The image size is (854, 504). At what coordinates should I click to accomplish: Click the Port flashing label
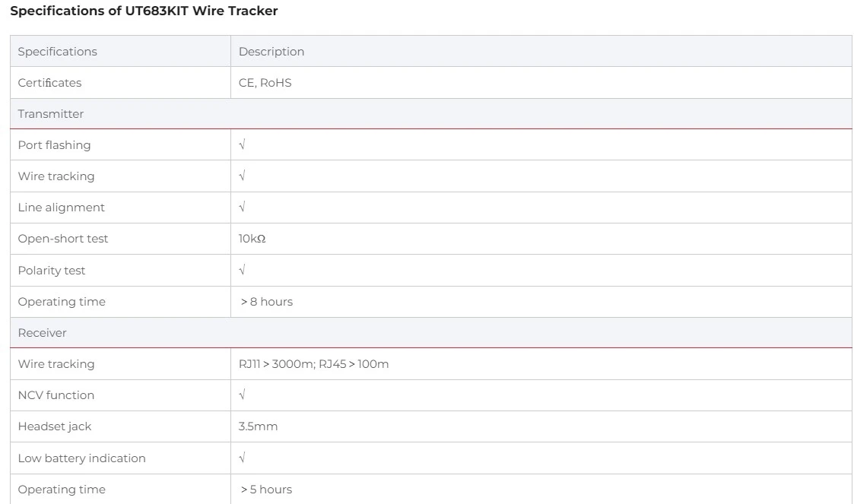point(54,145)
